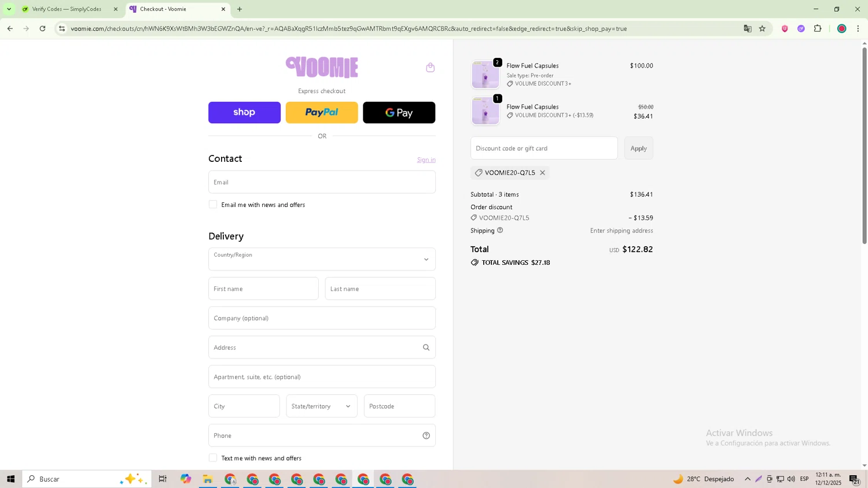
Task: Focus the Address field
Action: pyautogui.click(x=322, y=347)
